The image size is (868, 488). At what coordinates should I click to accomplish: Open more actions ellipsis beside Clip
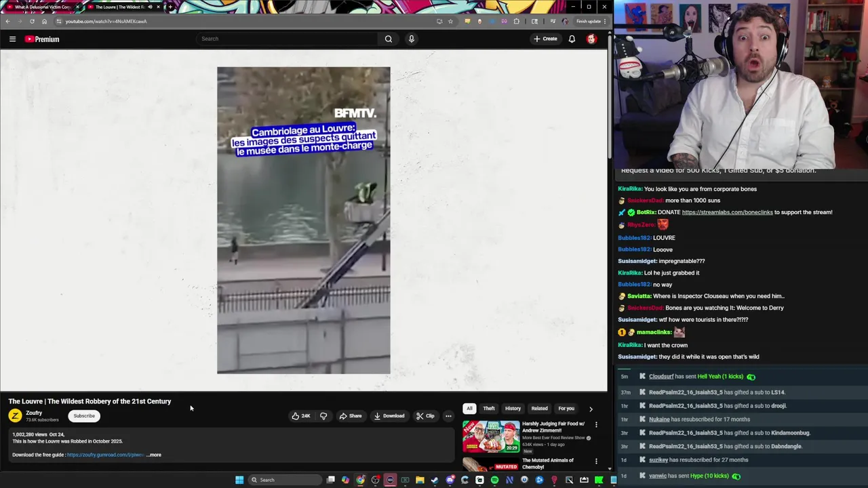point(448,416)
